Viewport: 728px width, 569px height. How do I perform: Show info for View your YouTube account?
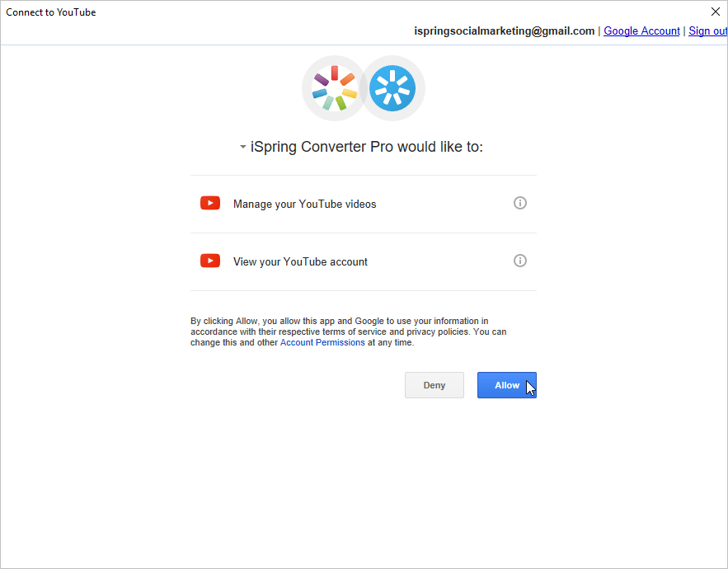tap(520, 261)
